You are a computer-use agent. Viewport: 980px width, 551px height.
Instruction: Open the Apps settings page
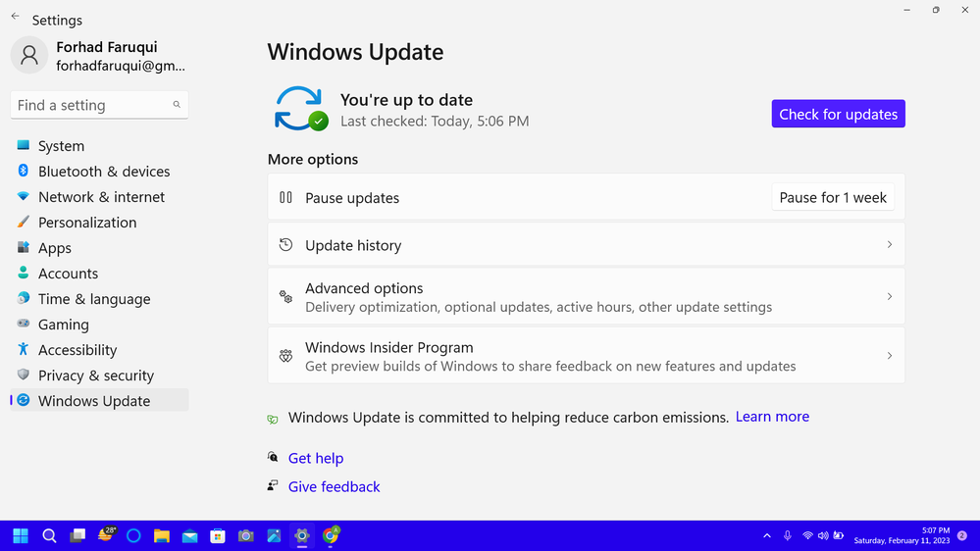[x=99, y=248]
